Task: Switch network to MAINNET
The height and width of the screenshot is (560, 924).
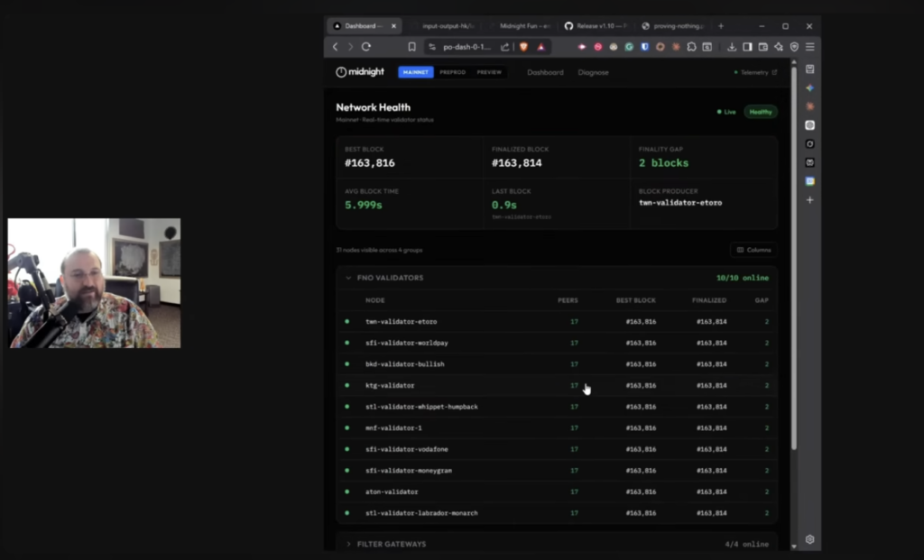Action: pyautogui.click(x=416, y=72)
